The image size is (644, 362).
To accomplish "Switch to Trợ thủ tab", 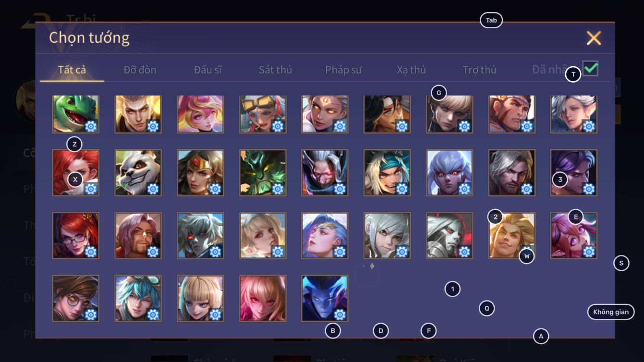I will pyautogui.click(x=479, y=70).
